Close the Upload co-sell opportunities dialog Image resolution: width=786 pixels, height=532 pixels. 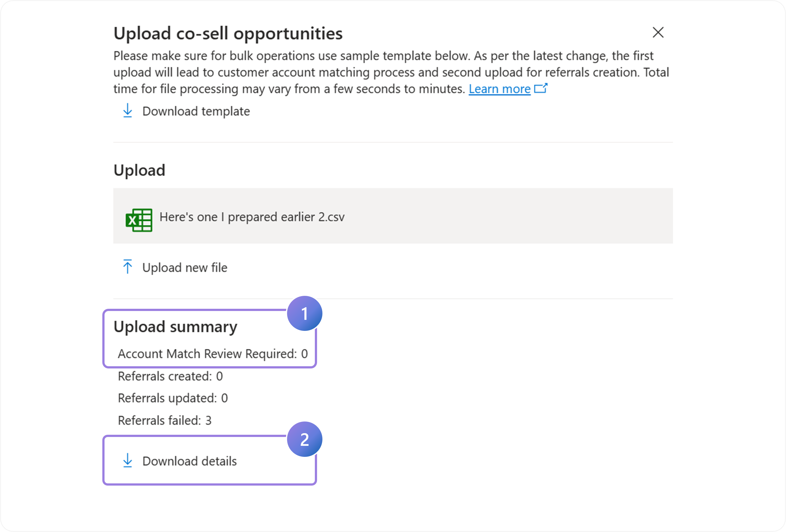pyautogui.click(x=658, y=33)
